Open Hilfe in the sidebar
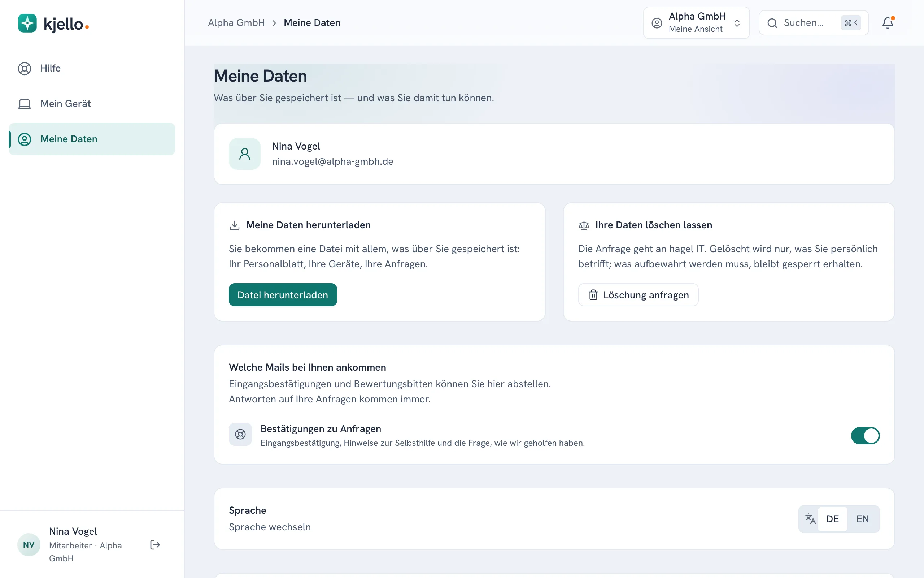The width and height of the screenshot is (924, 578). click(x=92, y=68)
